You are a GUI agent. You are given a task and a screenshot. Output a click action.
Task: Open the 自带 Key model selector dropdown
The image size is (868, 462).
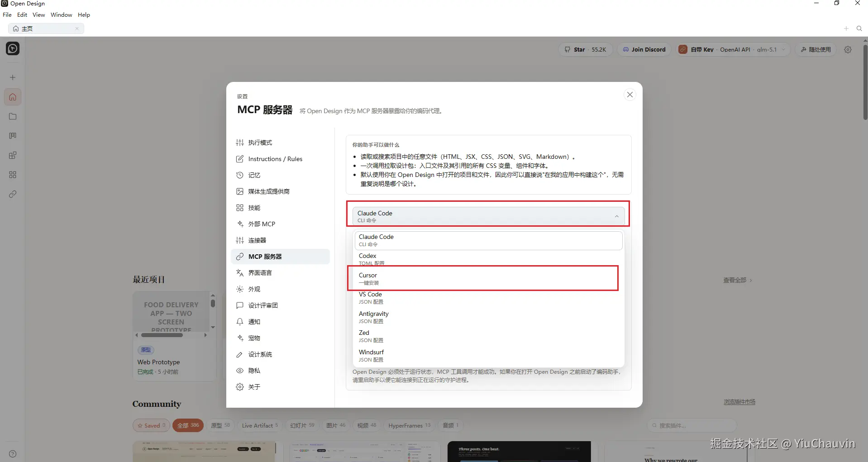[734, 50]
